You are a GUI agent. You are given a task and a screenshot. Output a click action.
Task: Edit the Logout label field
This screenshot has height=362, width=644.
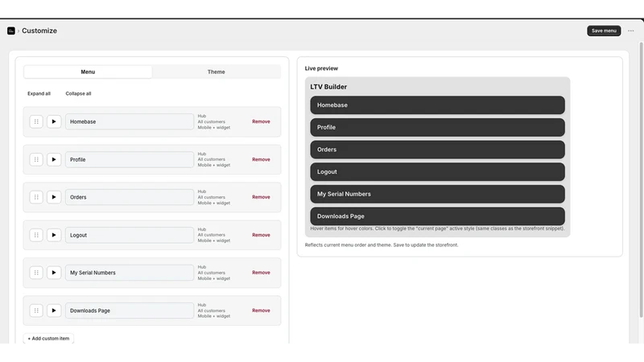click(x=130, y=235)
